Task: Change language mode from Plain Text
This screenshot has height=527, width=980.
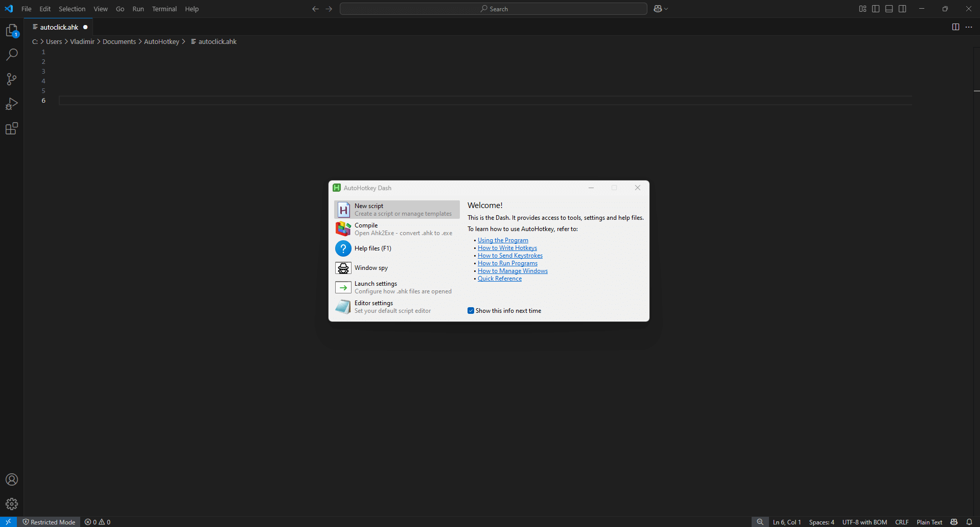Action: 929,522
